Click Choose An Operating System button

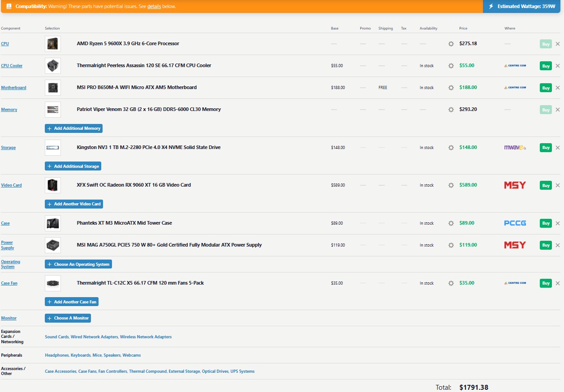point(78,264)
